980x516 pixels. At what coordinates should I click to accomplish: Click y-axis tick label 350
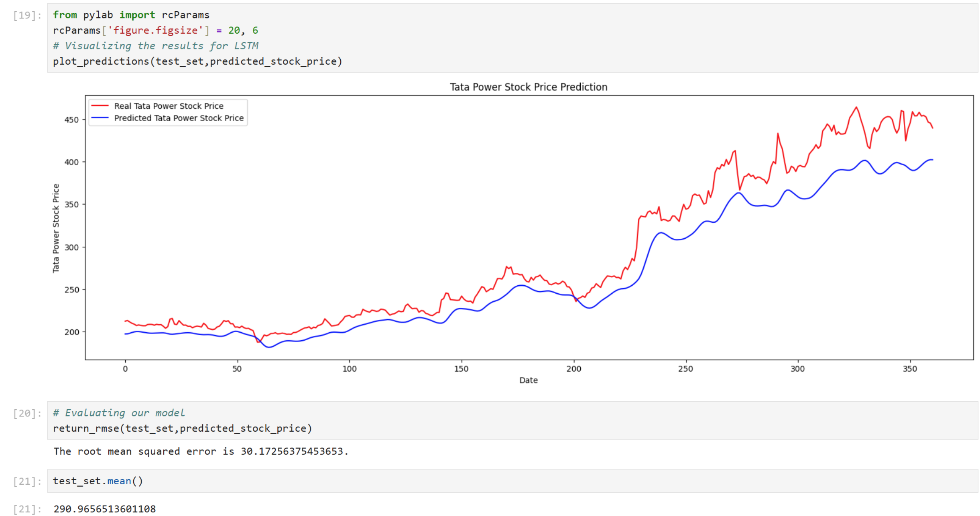pyautogui.click(x=71, y=205)
